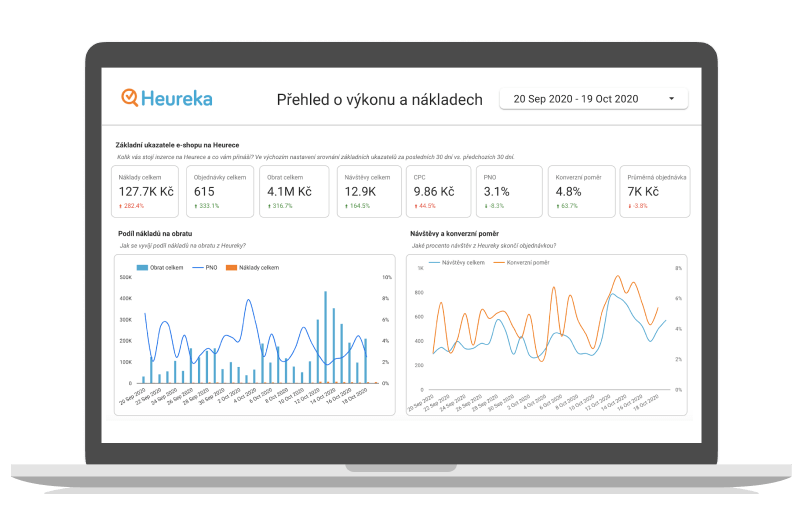This screenshot has height=521, width=800.
Task: Open the Průměrná objednávka 7K Kč scorecard
Action: [651, 190]
